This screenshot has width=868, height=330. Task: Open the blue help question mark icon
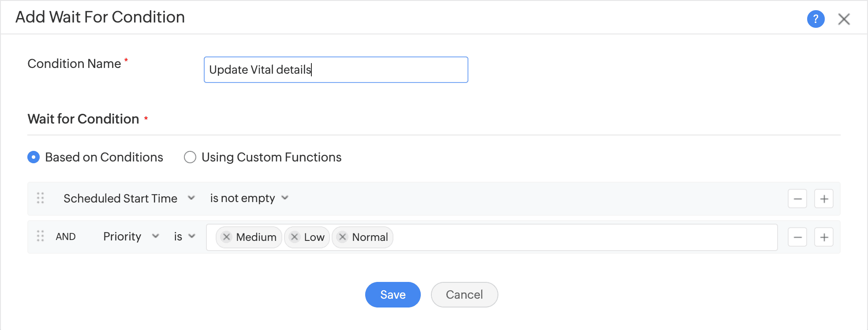[816, 19]
